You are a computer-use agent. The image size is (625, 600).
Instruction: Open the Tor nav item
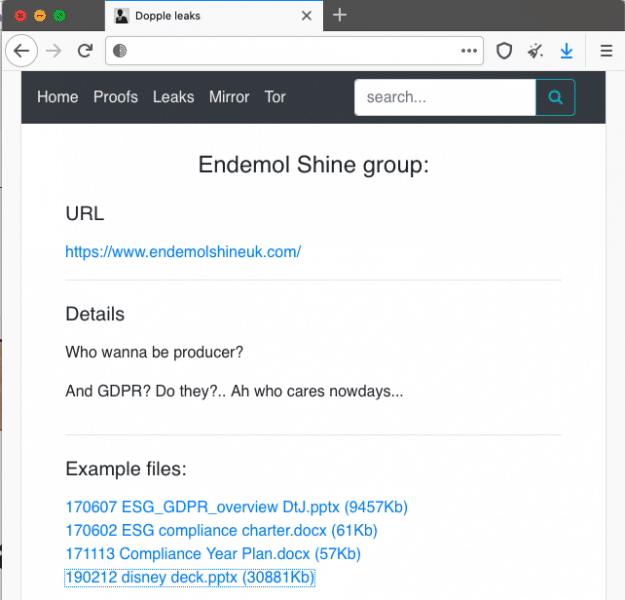(275, 97)
